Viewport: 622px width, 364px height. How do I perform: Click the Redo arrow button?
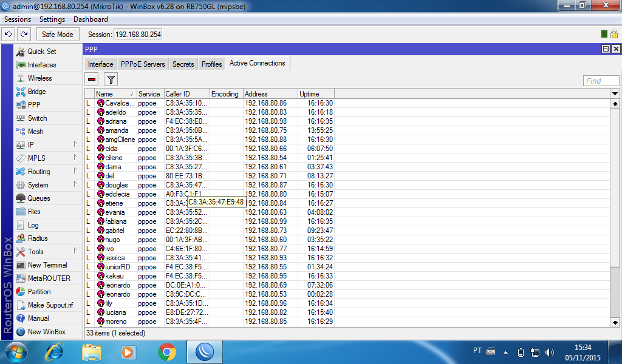[x=24, y=35]
